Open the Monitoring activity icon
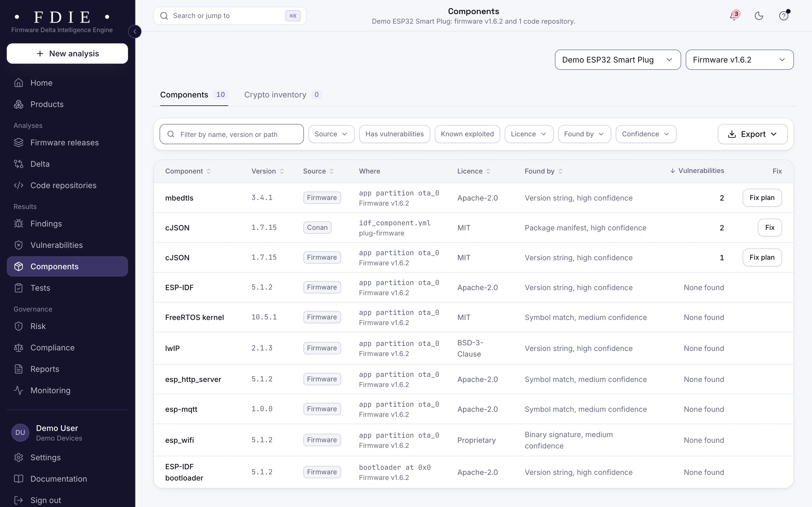The height and width of the screenshot is (507, 812). point(19,390)
